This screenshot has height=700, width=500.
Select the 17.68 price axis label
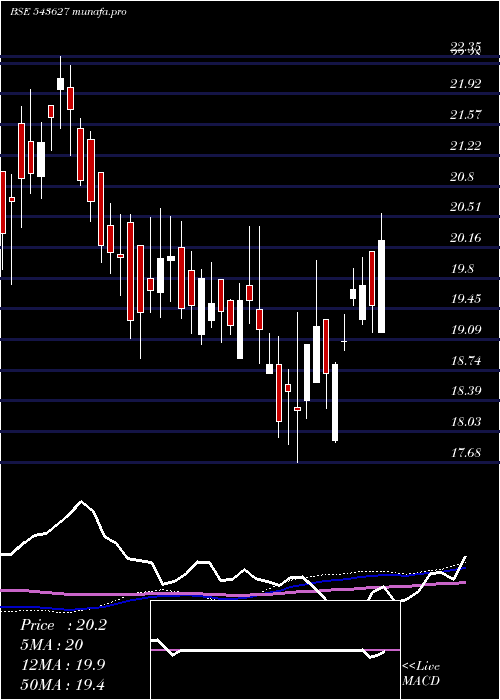coord(466,453)
